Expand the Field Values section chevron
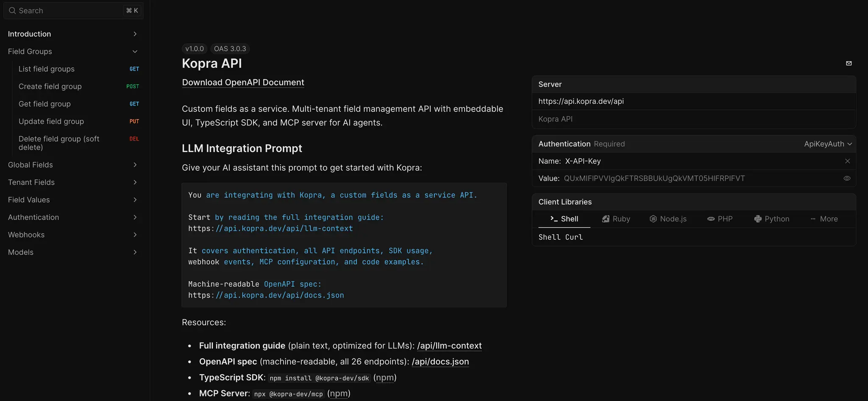The image size is (868, 401). click(135, 199)
